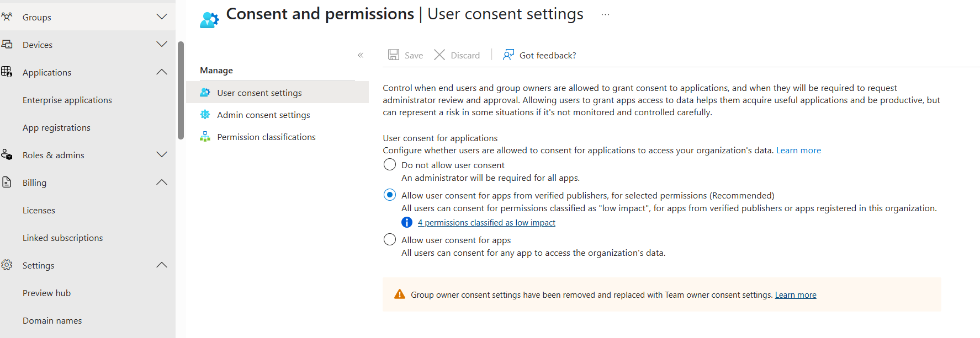Open the more options ellipsis by title
The width and height of the screenshot is (980, 338).
[605, 15]
